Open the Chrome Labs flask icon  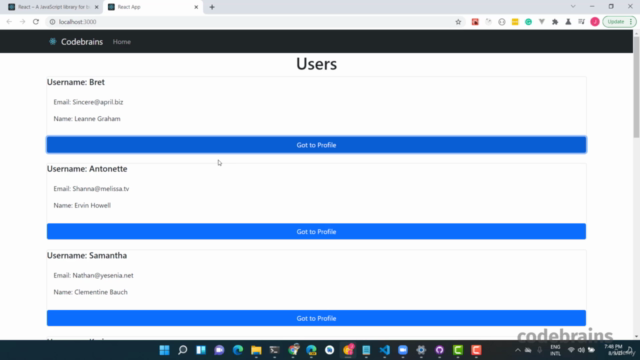[x=568, y=22]
